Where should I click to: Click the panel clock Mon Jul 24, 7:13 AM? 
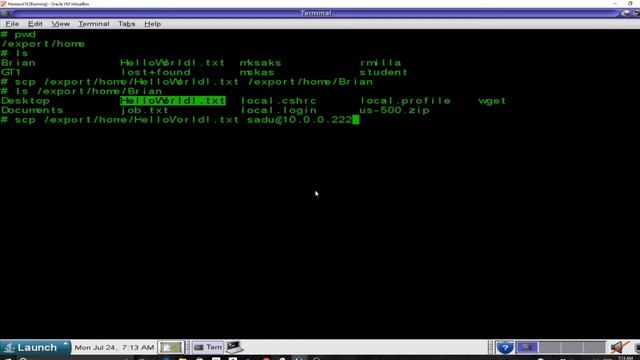[x=114, y=348]
